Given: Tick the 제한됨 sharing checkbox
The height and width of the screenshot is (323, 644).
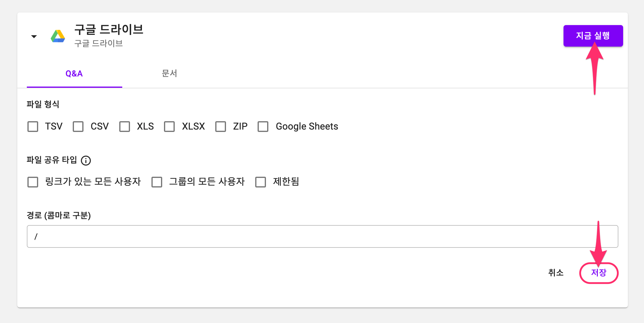Looking at the screenshot, I should pyautogui.click(x=261, y=182).
